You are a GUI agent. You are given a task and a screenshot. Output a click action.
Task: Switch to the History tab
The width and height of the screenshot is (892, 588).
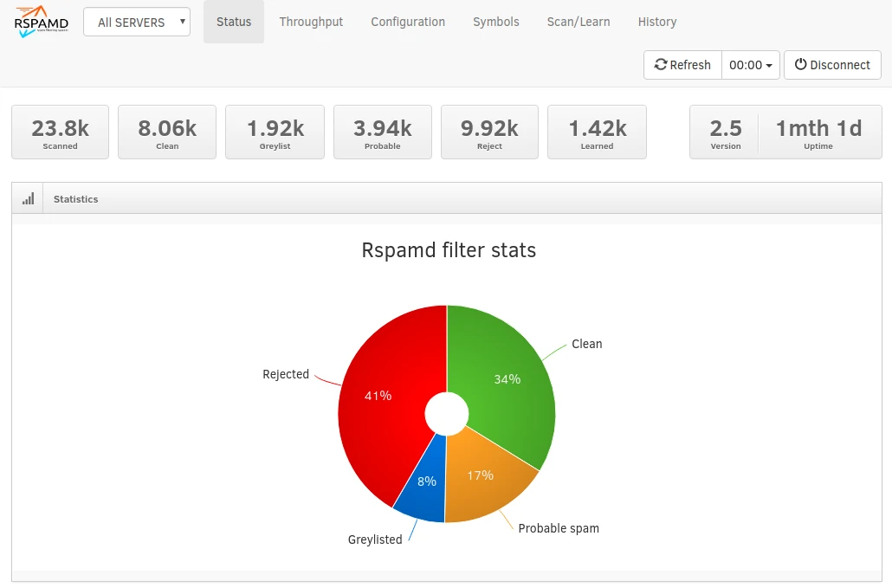click(657, 22)
